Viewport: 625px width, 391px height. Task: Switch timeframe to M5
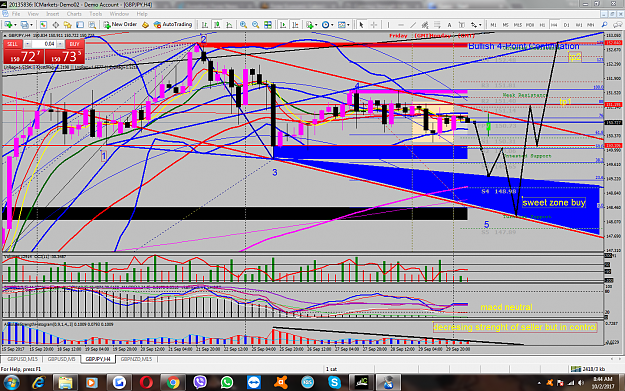(x=505, y=25)
